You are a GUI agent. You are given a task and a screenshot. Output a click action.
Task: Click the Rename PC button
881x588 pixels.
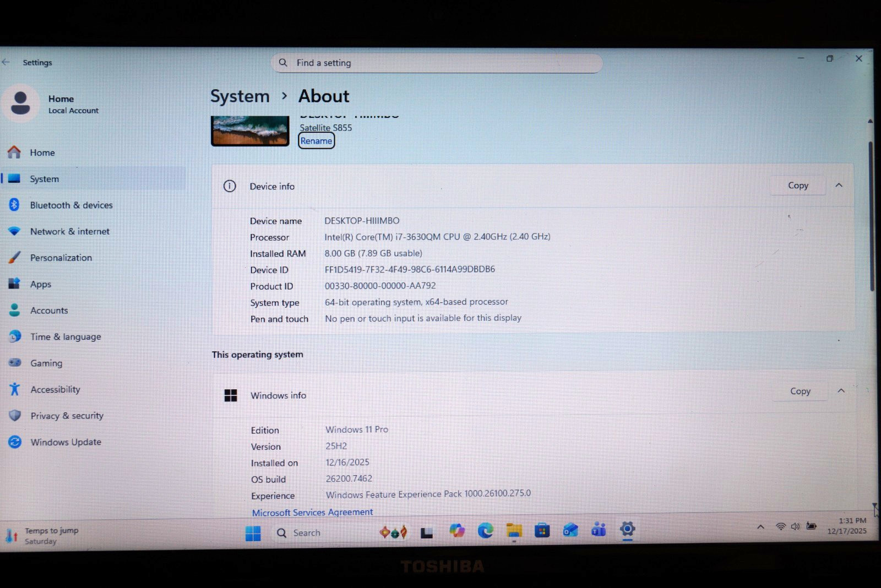316,141
